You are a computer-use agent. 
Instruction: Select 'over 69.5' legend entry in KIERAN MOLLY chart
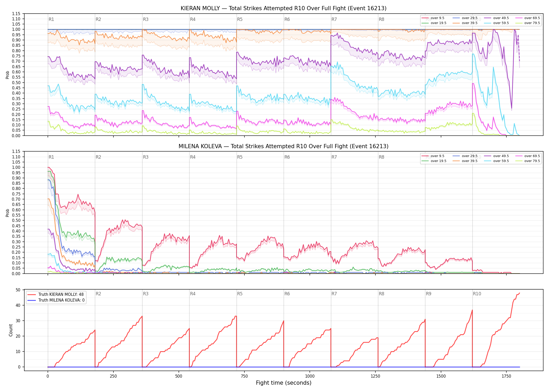528,18
